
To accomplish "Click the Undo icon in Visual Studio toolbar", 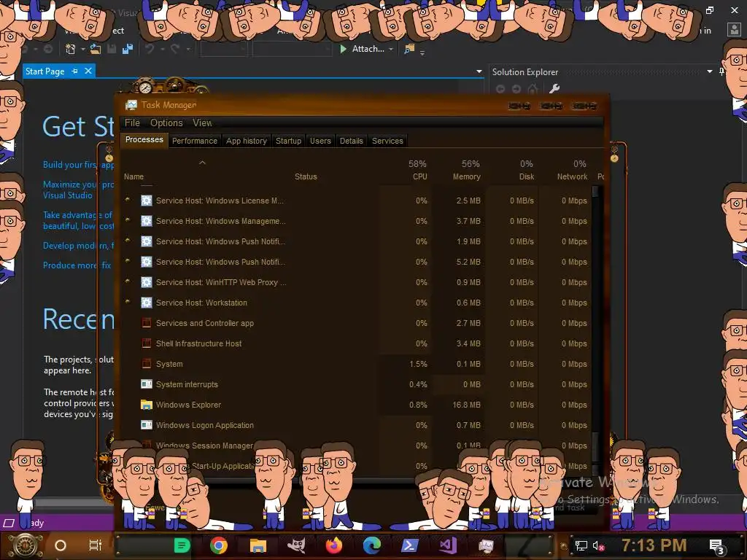I will tap(150, 49).
